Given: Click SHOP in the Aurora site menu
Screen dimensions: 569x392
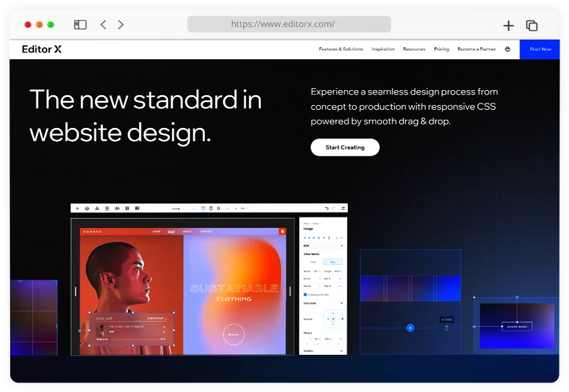Looking at the screenshot, I should click(x=171, y=231).
